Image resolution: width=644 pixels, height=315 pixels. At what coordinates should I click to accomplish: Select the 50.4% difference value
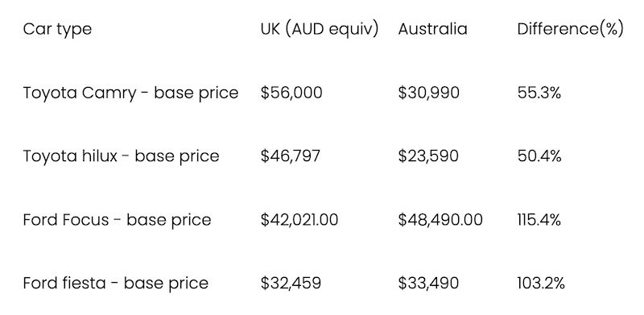click(539, 155)
